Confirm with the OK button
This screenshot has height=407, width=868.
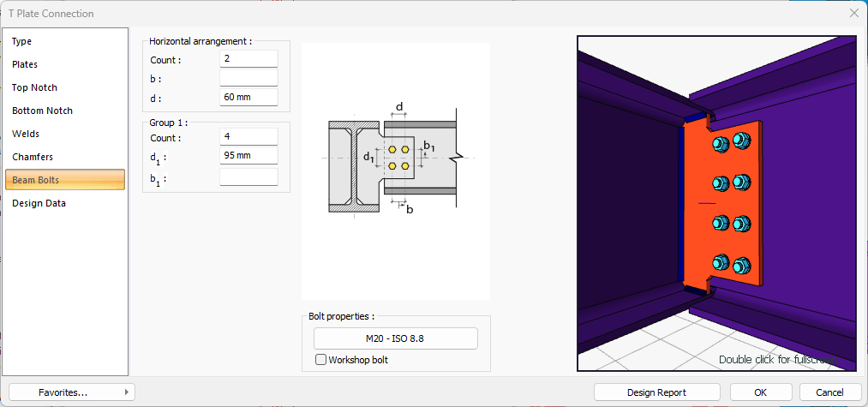pyautogui.click(x=761, y=392)
